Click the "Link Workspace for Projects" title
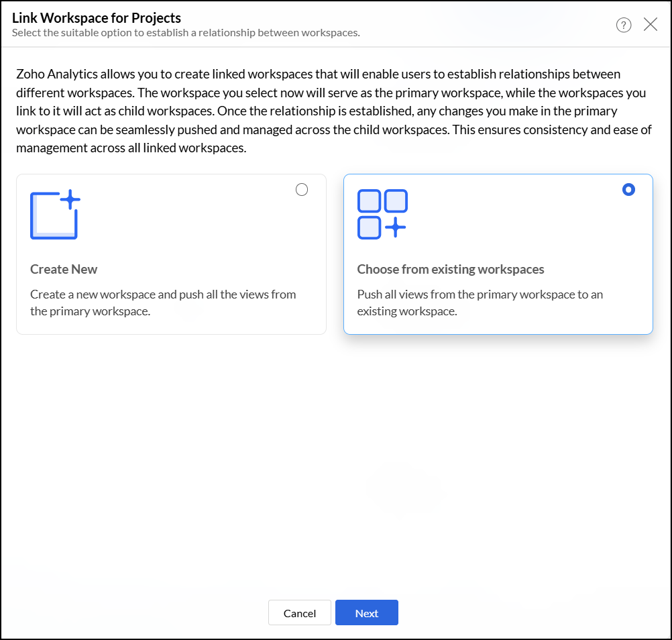Viewport: 672px width, 640px height. click(x=97, y=18)
